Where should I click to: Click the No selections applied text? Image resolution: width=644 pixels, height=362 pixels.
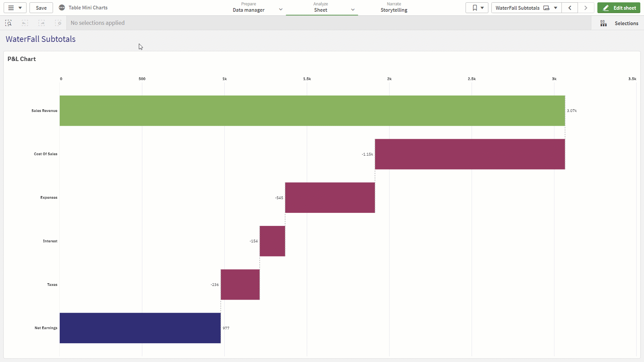(x=98, y=23)
